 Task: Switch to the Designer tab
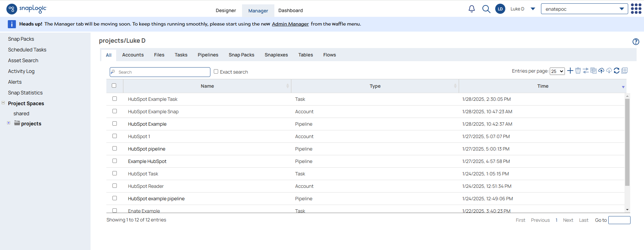[226, 10]
